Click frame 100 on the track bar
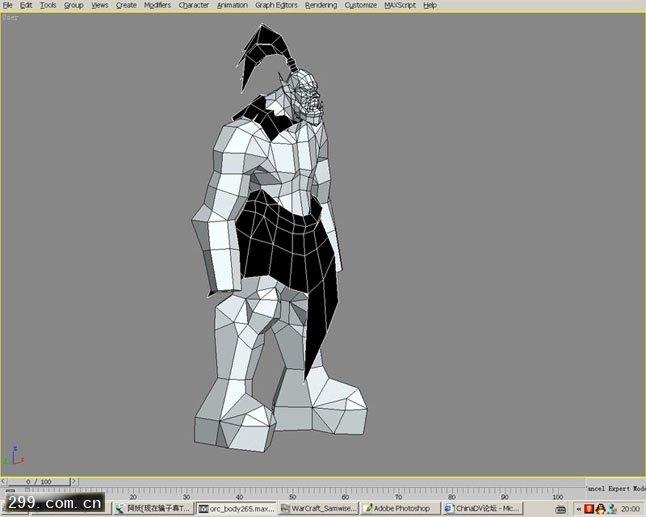The width and height of the screenshot is (646, 517). pos(558,496)
